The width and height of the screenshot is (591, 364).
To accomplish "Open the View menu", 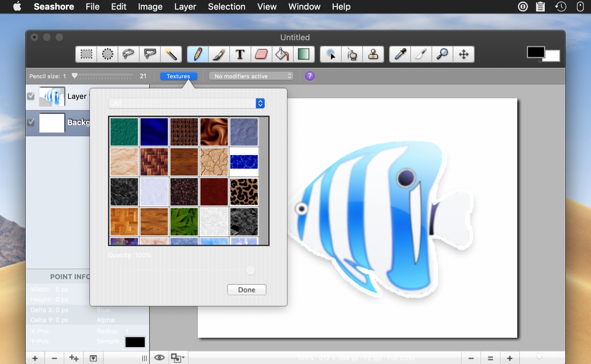I will (x=267, y=7).
